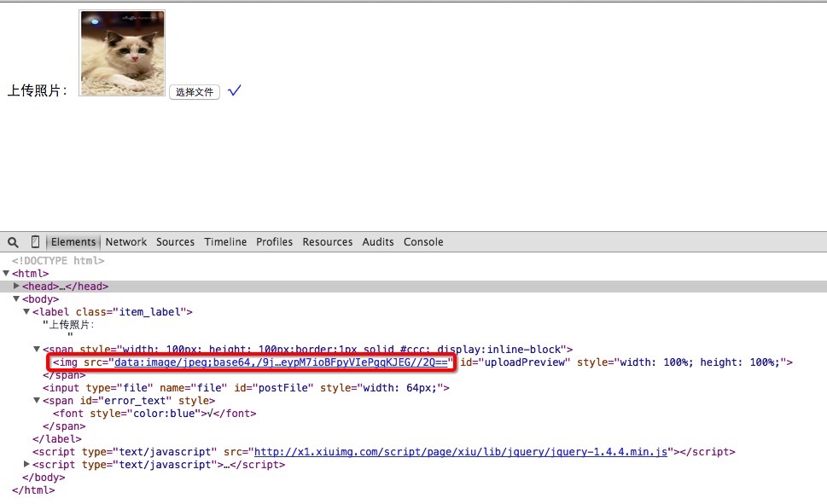Go to the Resources tab
The width and height of the screenshot is (827, 504).
(x=327, y=242)
